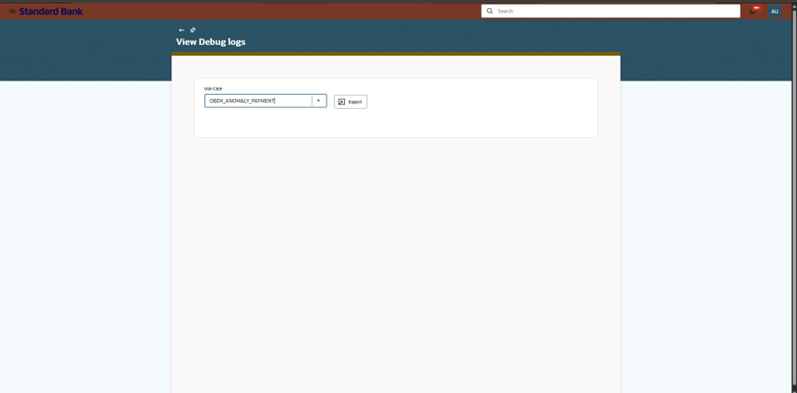
Task: Click the Standard Bank logo
Action: point(51,11)
